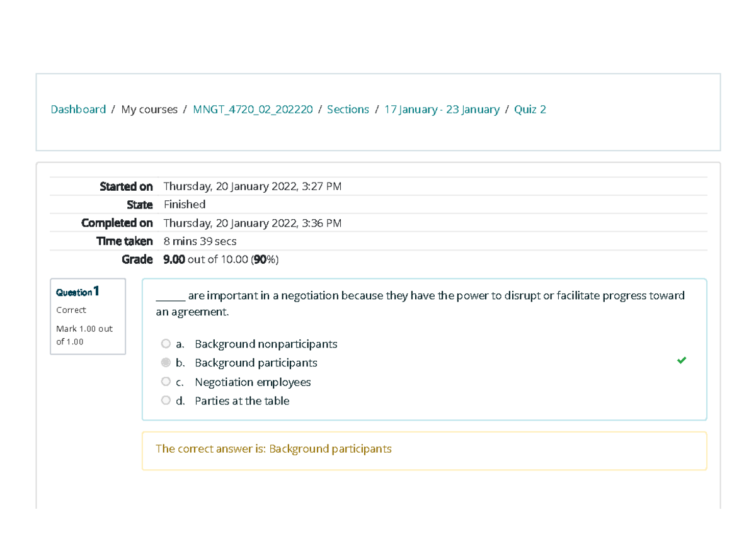Click the correct answer feedback box
This screenshot has width=756, height=534.
click(x=273, y=448)
